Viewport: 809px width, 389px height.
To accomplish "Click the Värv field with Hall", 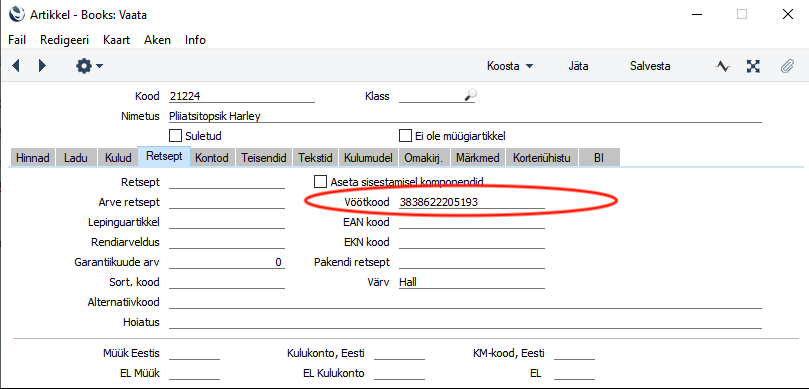I will [x=472, y=282].
